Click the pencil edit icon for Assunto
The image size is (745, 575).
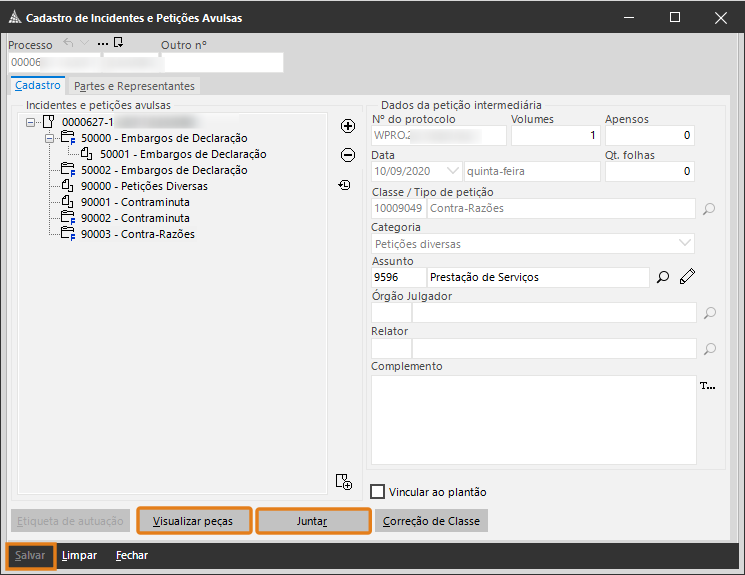(686, 277)
